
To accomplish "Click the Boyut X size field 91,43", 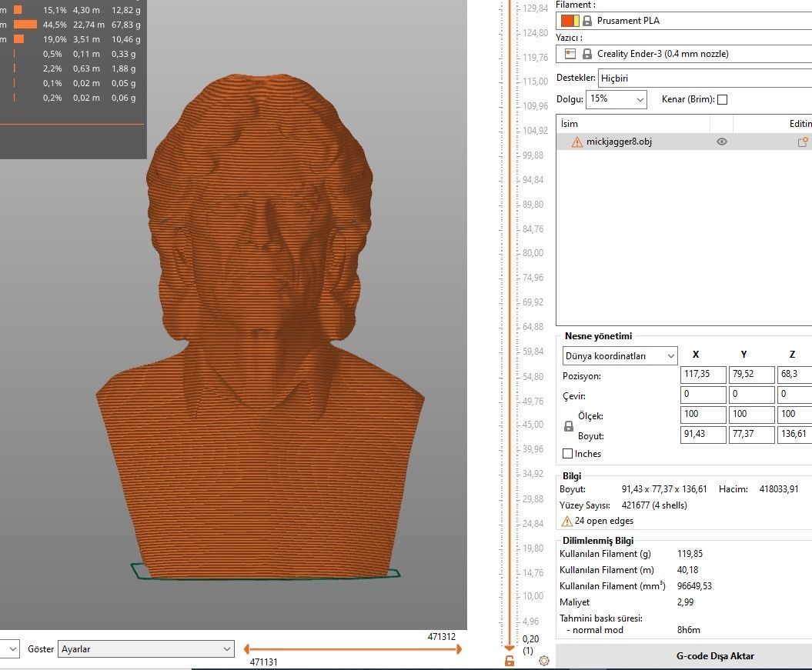I will [703, 435].
